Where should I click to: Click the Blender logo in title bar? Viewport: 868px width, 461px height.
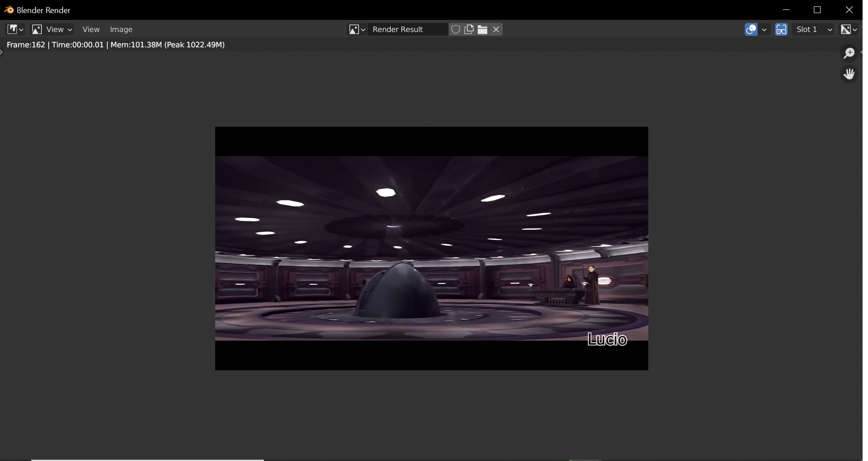(9, 9)
